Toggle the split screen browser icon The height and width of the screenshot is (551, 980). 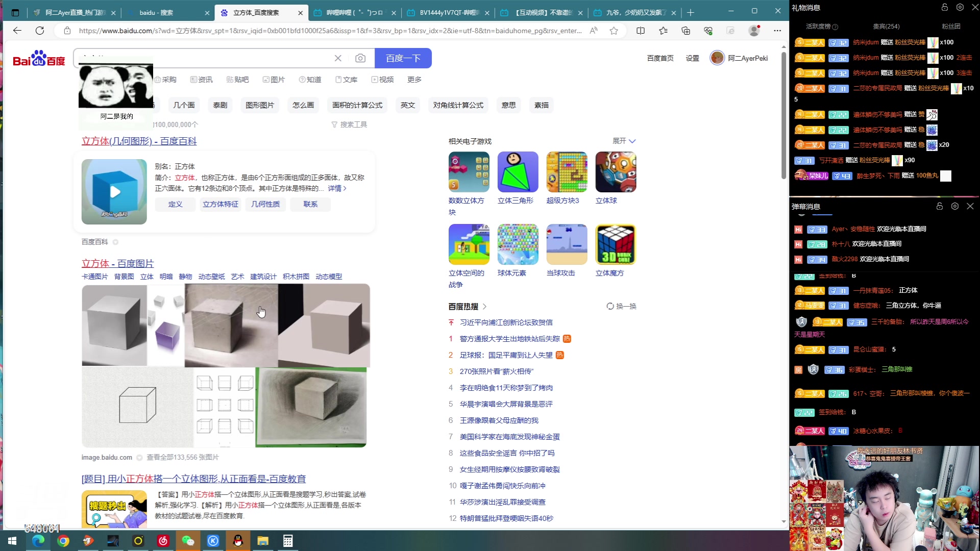tap(641, 31)
